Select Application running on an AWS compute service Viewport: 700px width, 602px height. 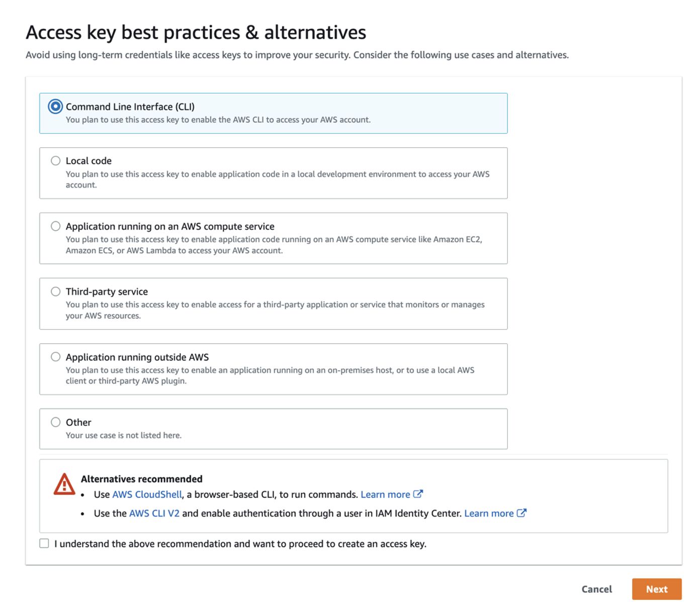[55, 226]
